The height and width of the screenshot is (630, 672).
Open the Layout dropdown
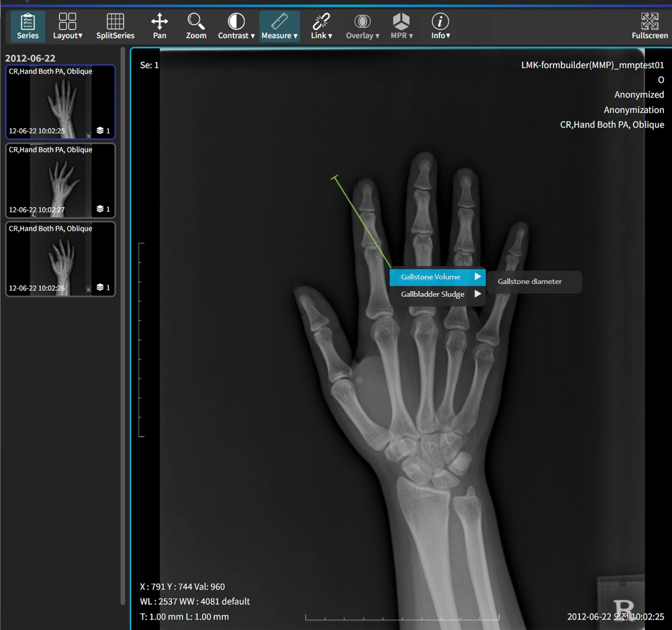click(x=68, y=26)
